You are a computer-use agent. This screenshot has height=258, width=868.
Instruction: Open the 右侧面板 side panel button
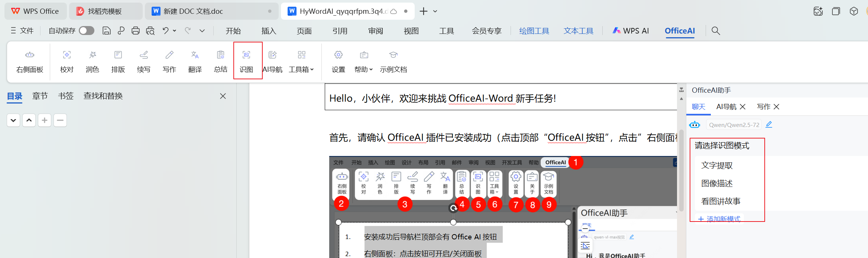tap(30, 62)
